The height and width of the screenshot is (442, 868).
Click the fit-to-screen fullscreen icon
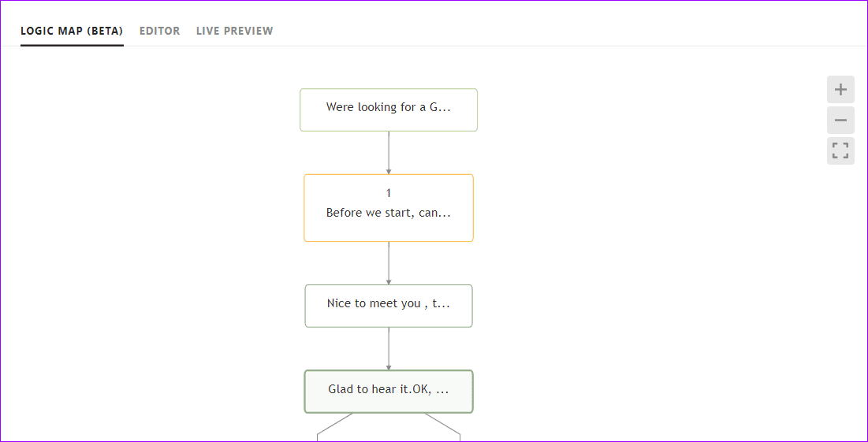(x=840, y=150)
